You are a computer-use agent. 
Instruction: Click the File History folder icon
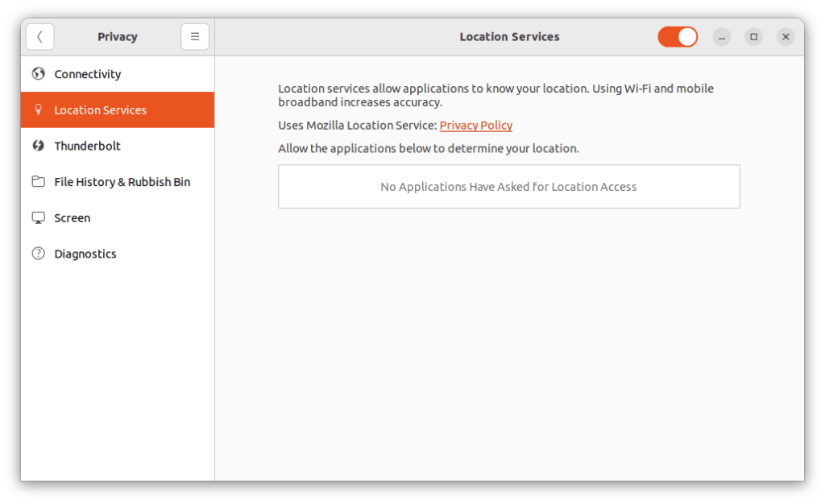[x=39, y=181]
